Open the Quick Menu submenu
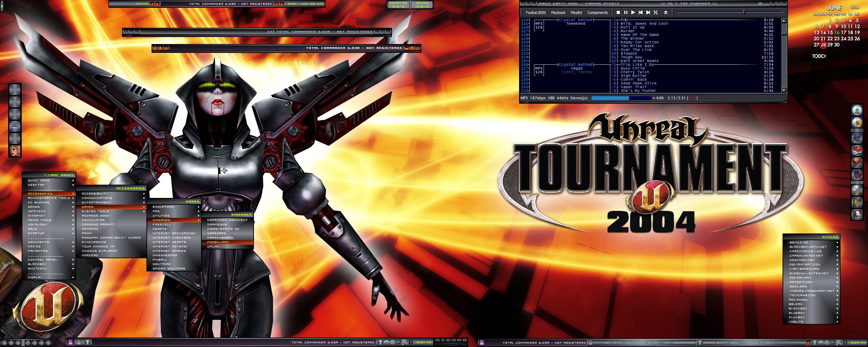 [48, 181]
